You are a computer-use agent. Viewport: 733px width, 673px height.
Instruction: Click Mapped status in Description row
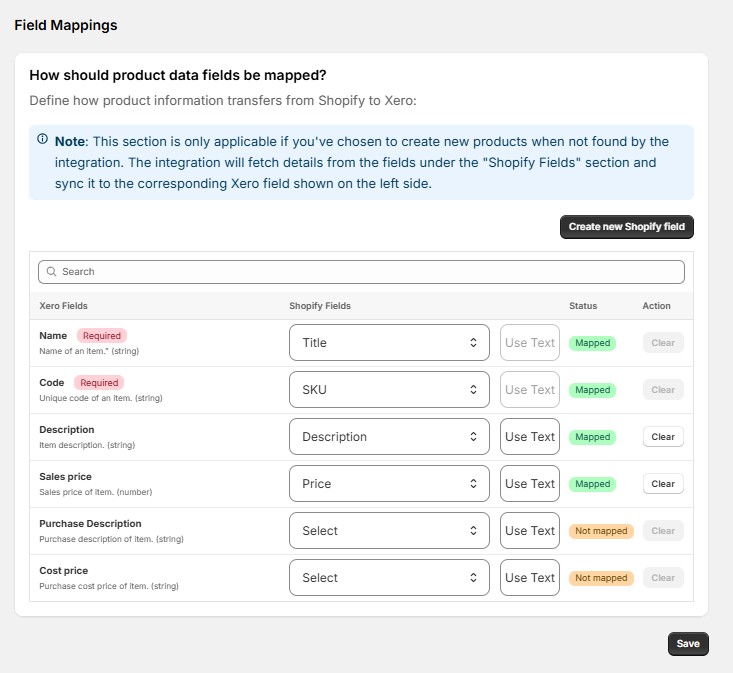592,437
